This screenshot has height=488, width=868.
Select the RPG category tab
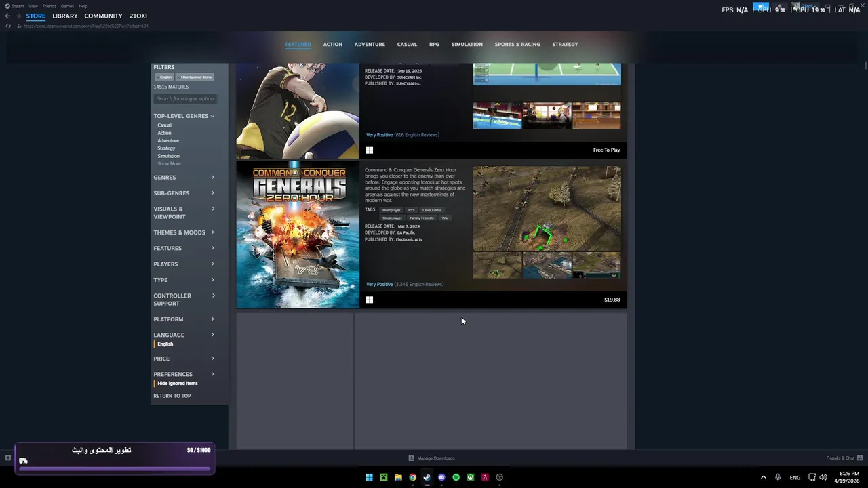(434, 44)
